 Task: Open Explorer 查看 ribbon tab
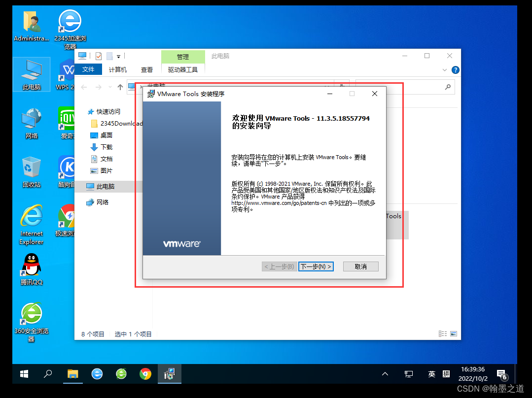tap(147, 69)
